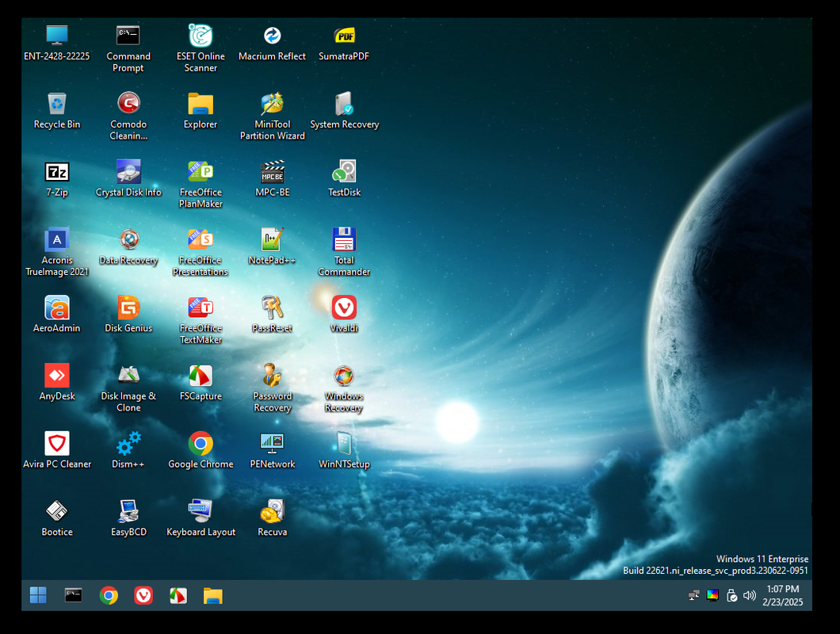
Task: Select the Keyboard Layout shortcut
Action: (200, 511)
